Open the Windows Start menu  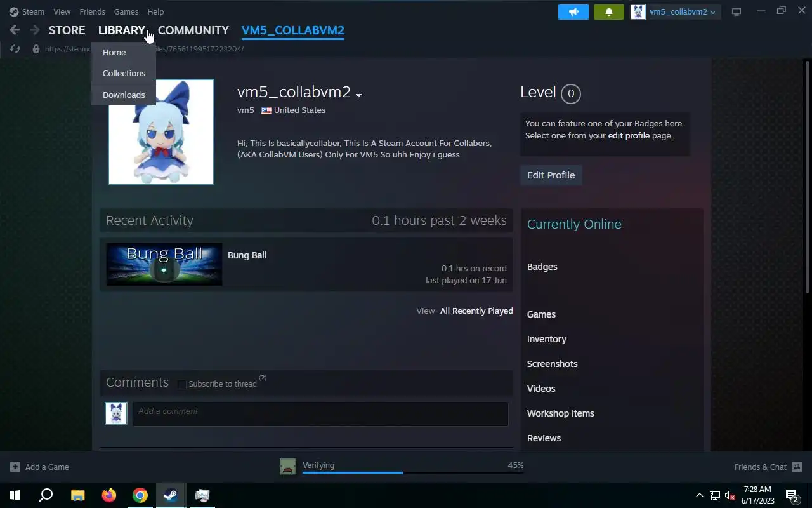click(x=15, y=495)
